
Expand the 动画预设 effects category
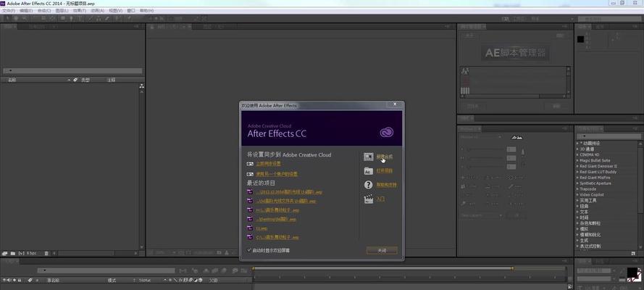(577, 144)
